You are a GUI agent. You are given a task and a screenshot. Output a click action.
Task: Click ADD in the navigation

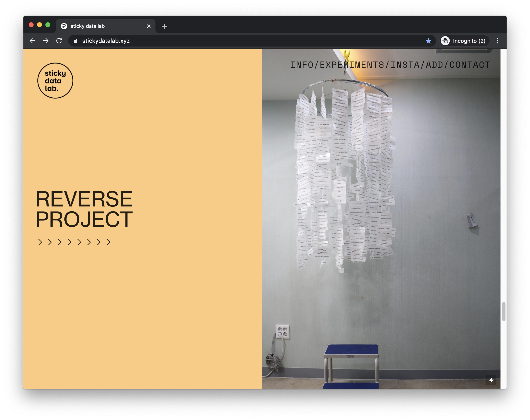[434, 65]
